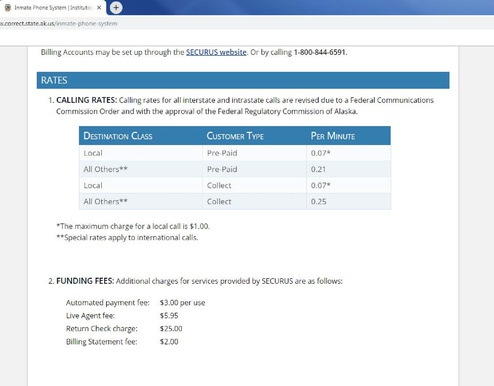Select the Local Pre-Paid table row
Image resolution: width=494 pixels, height=386 pixels.
click(x=235, y=153)
